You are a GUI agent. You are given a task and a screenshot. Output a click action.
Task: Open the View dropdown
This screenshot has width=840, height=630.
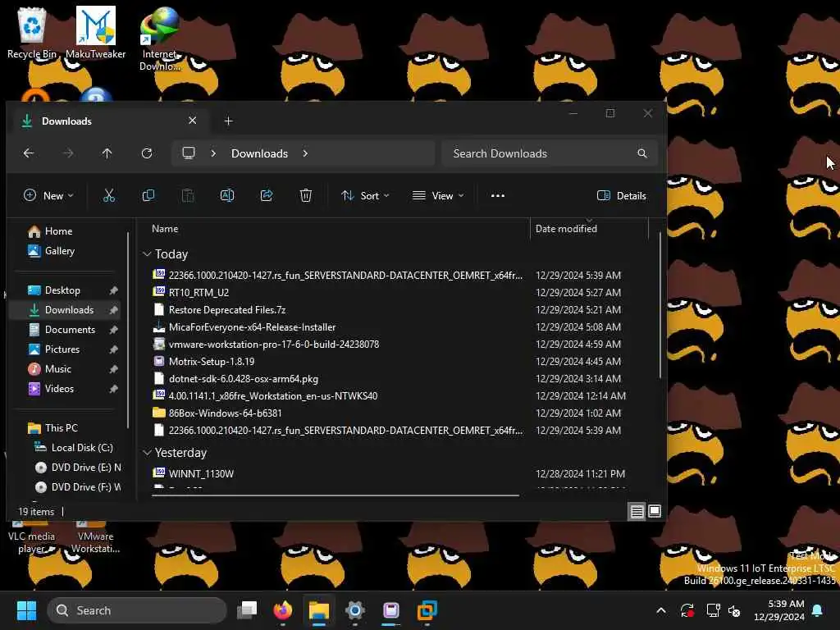pos(438,195)
